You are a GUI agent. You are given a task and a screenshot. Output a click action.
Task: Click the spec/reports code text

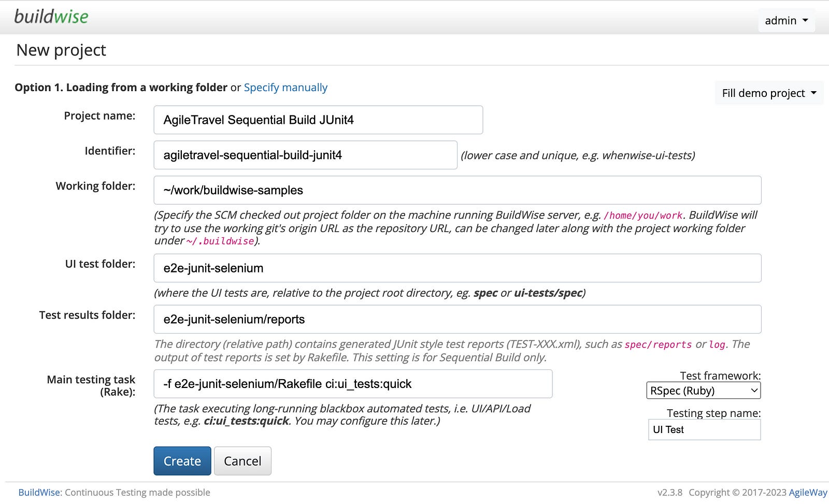pyautogui.click(x=658, y=345)
